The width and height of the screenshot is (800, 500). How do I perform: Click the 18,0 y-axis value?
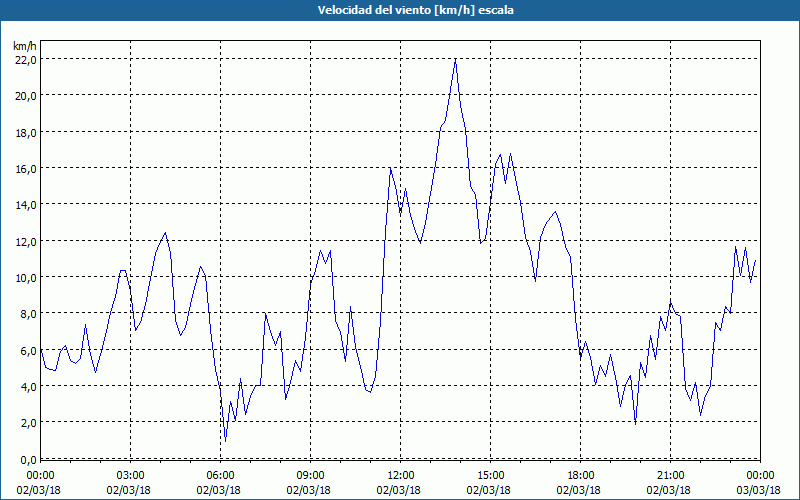(25, 133)
